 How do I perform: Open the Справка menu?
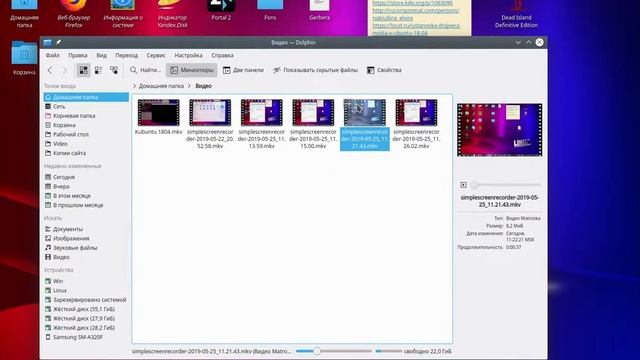tap(222, 55)
